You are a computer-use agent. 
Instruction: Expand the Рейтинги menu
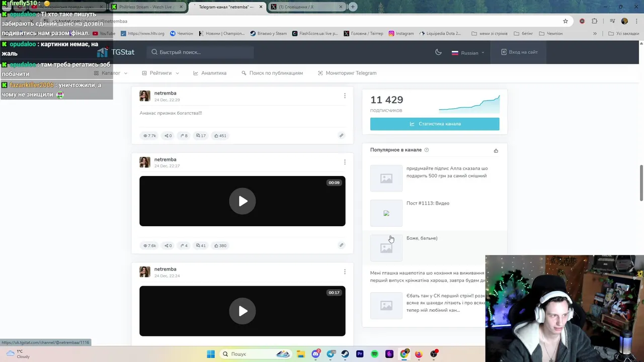tap(160, 73)
